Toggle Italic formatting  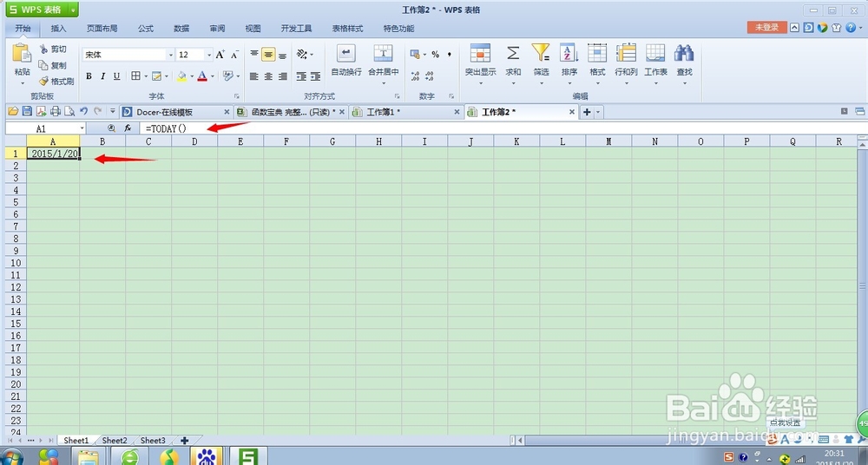102,76
